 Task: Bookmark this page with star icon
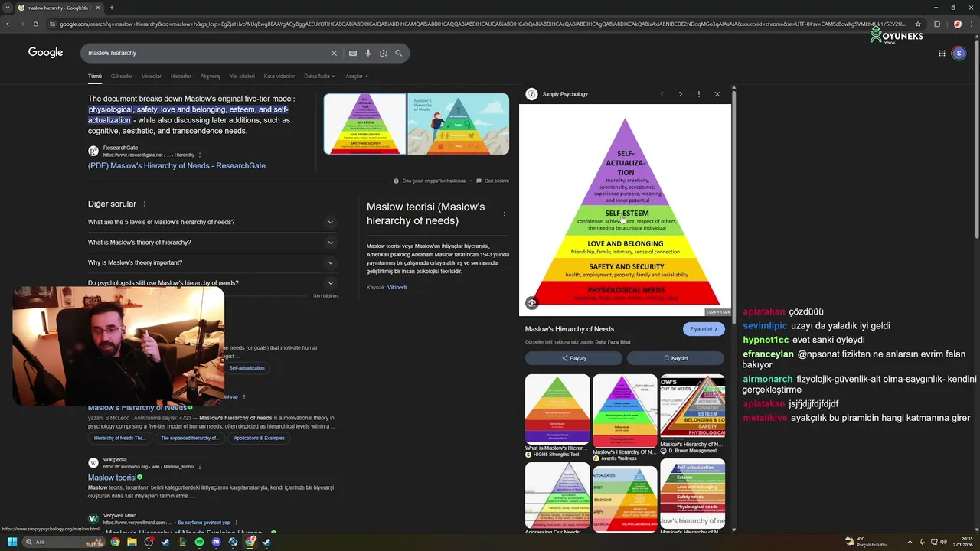click(918, 24)
